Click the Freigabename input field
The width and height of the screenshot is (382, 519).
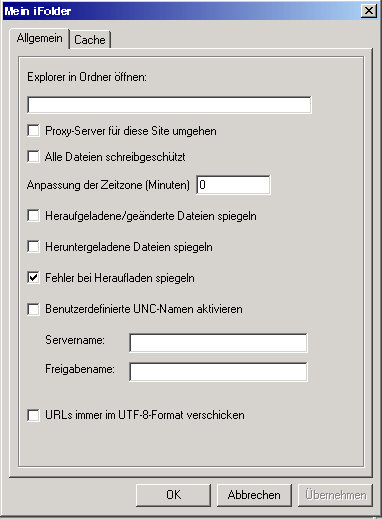point(218,372)
